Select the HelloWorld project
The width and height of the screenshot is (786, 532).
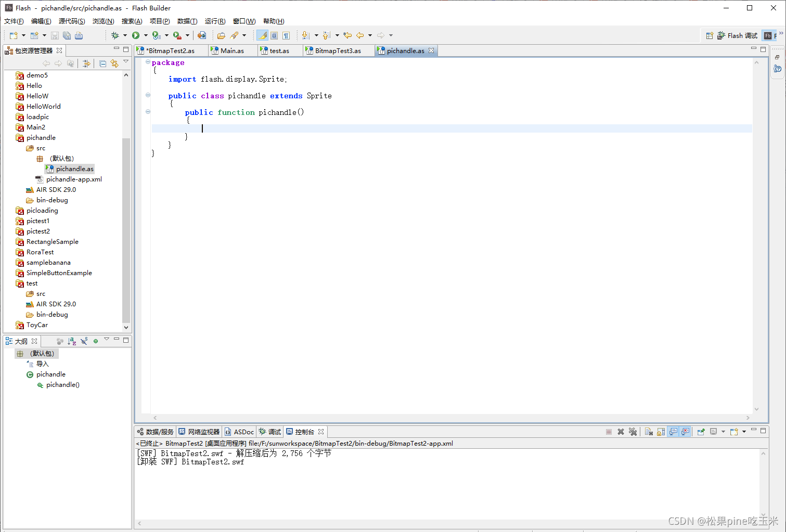coord(44,107)
